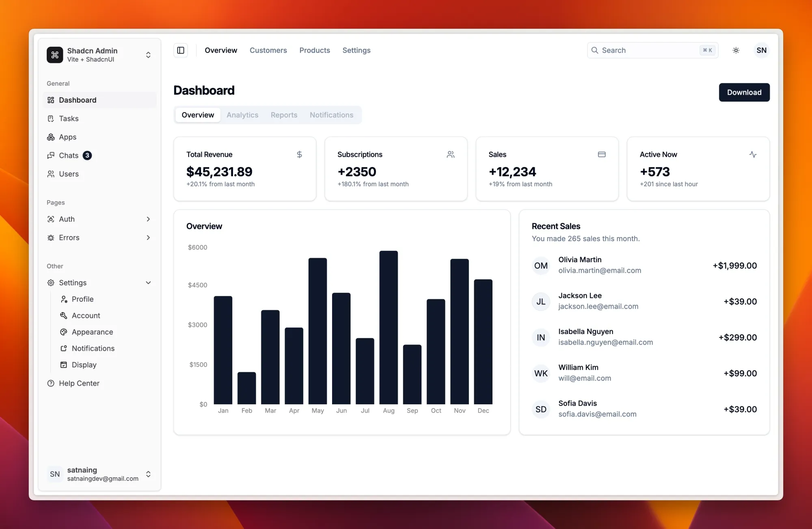This screenshot has width=812, height=529.
Task: Open Chats with 3 badge
Action: tap(69, 155)
